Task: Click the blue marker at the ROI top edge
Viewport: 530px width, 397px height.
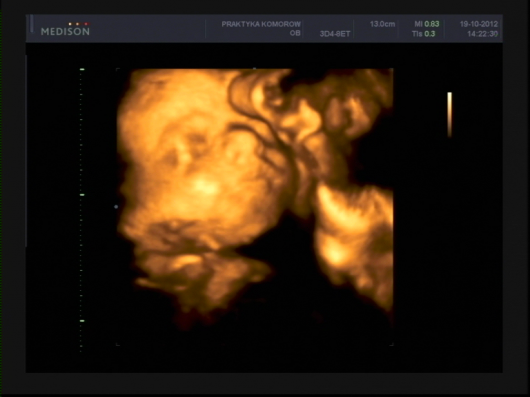Action: click(255, 69)
